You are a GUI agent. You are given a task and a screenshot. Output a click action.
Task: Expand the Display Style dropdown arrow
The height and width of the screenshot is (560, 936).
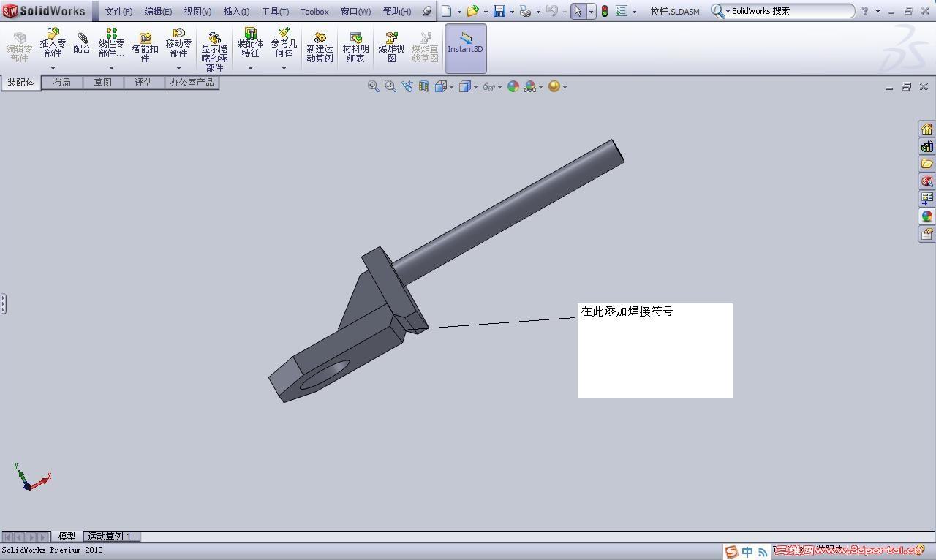coord(475,87)
